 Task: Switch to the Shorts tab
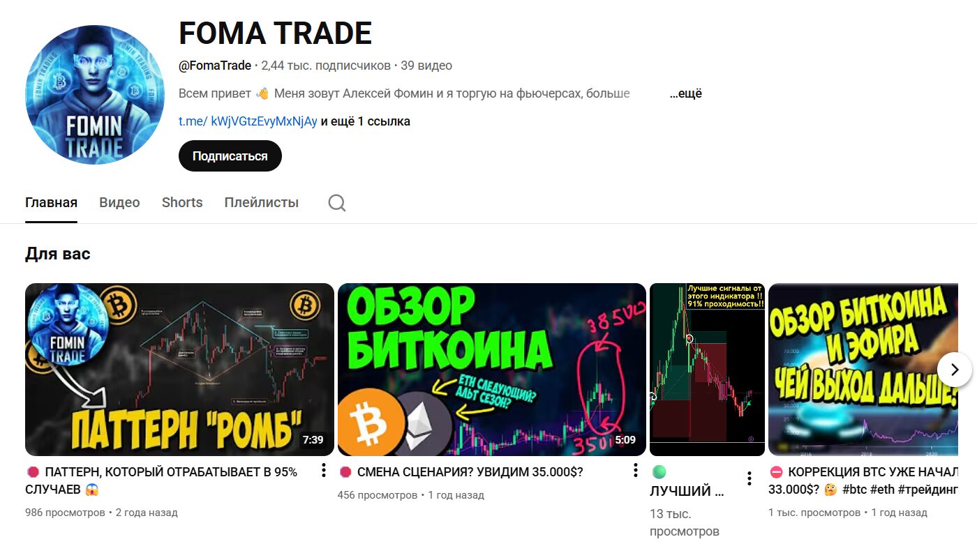point(182,203)
